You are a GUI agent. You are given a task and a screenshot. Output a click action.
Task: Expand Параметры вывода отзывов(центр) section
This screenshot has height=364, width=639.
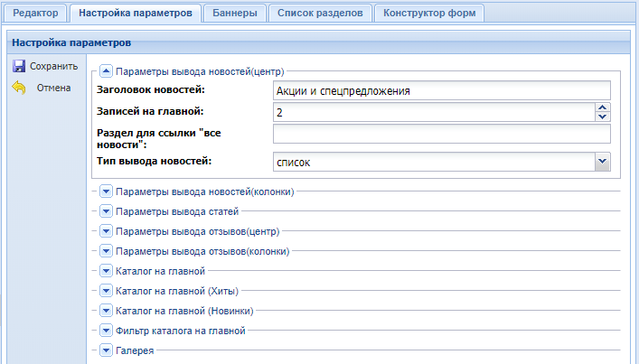[x=106, y=231]
